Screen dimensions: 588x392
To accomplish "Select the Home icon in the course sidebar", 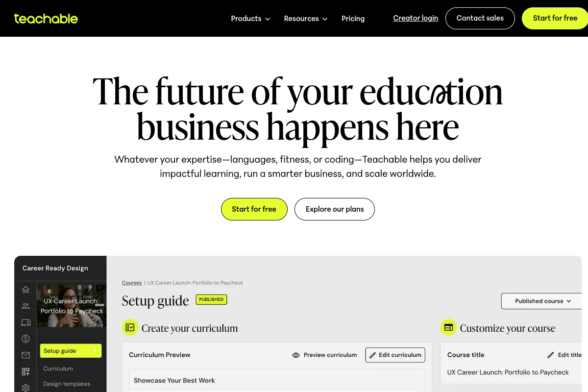I will pos(25,289).
